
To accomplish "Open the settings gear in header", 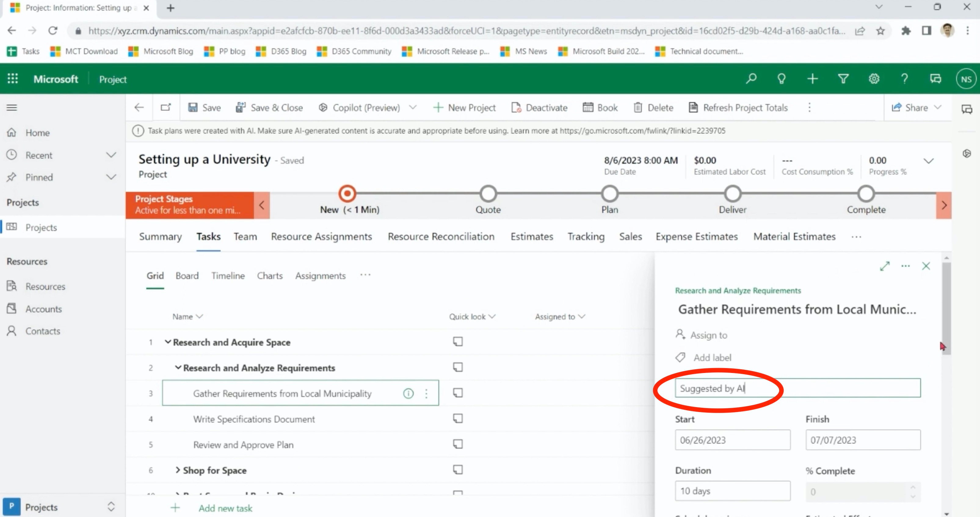I will coord(874,79).
